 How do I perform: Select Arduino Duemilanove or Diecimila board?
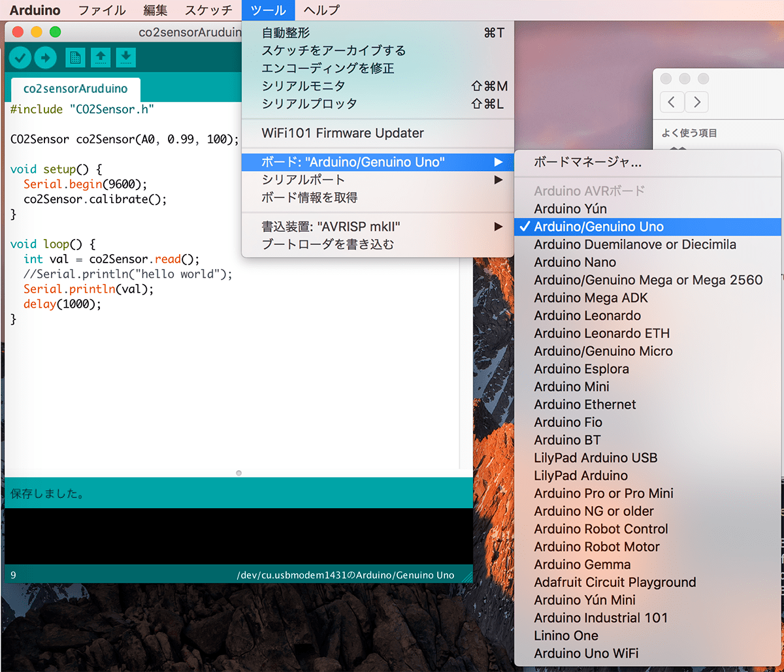tap(648, 244)
